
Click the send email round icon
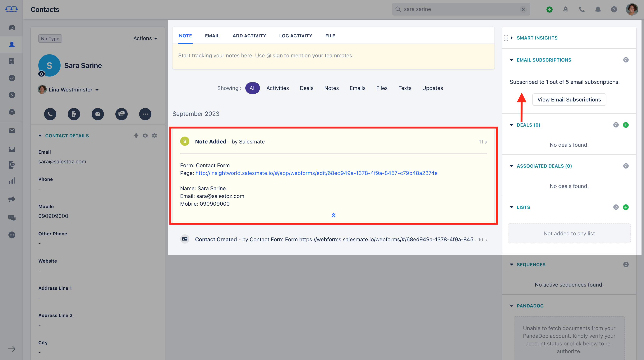[x=98, y=114]
